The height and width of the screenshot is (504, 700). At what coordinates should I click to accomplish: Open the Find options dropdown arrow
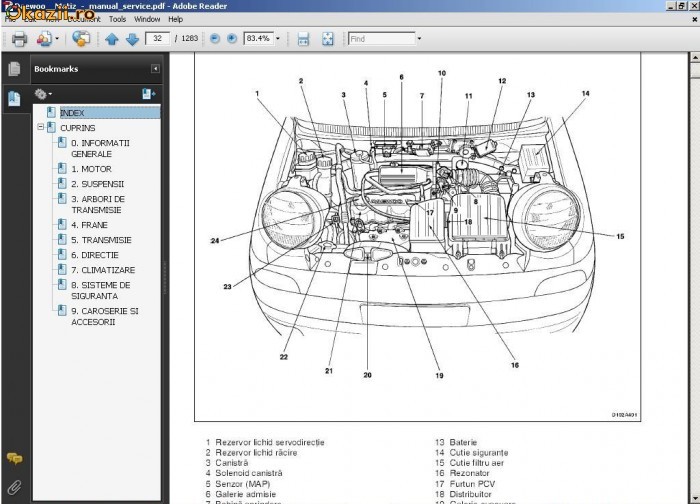(x=419, y=39)
